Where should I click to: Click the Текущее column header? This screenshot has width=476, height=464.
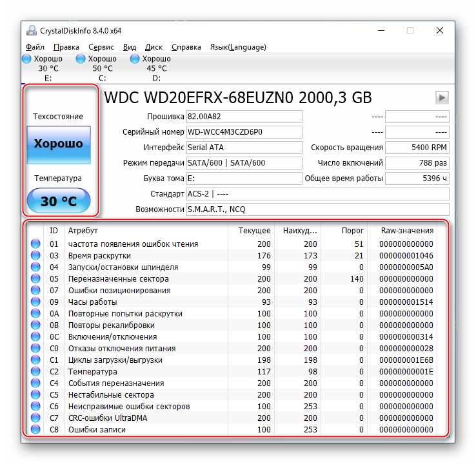251,231
